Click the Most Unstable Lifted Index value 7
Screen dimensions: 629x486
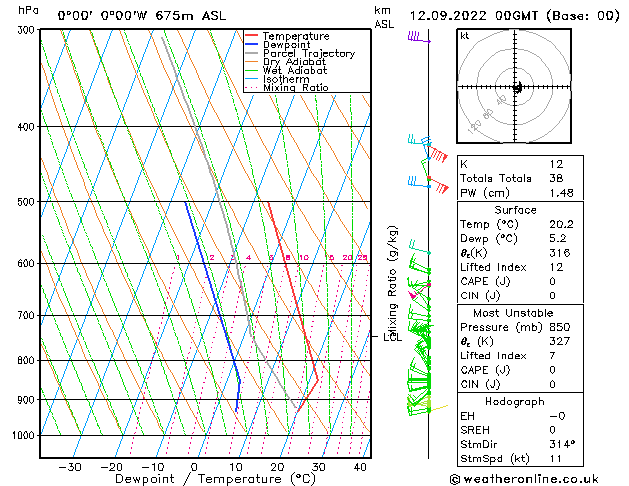[553, 356]
